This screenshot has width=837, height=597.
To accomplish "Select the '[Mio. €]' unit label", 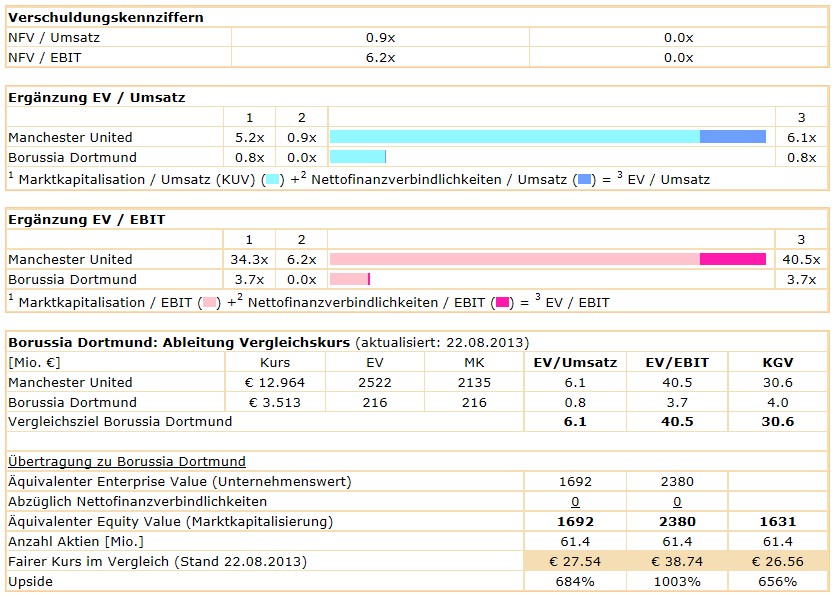I will click(34, 363).
